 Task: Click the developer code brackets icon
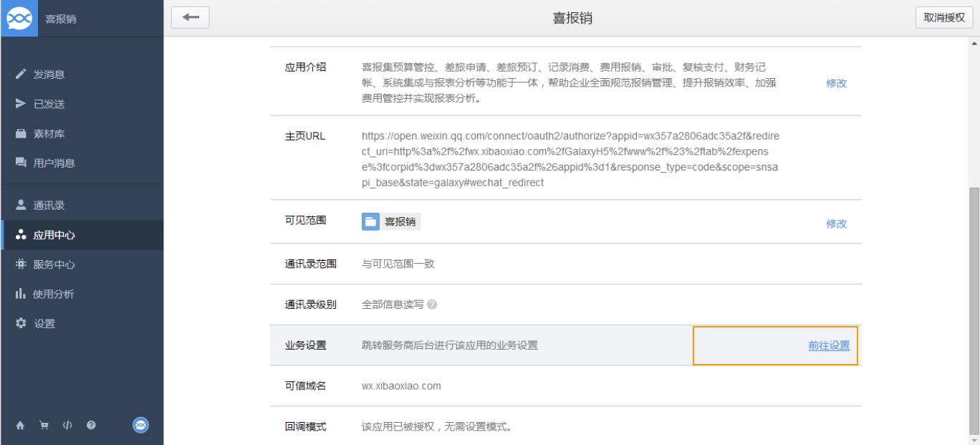point(68,426)
